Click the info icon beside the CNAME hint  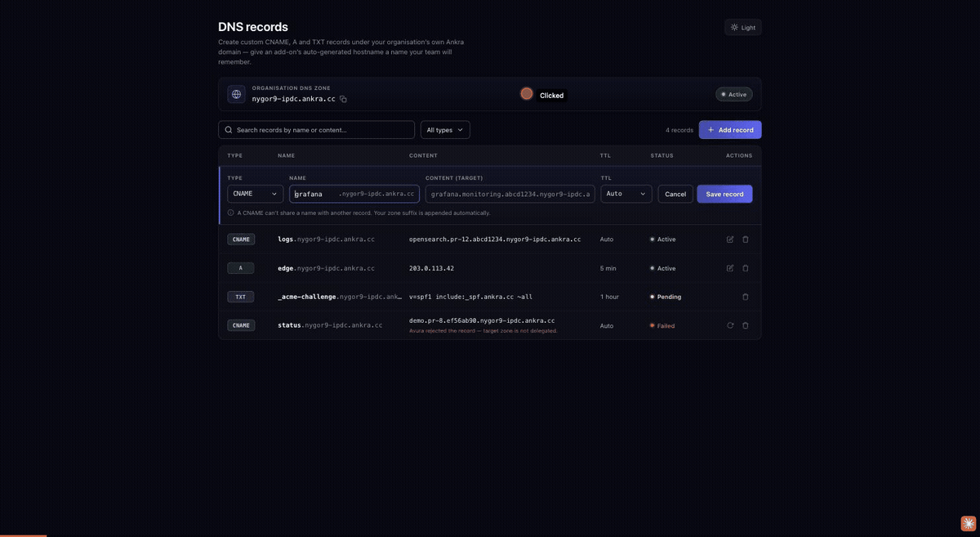[231, 213]
